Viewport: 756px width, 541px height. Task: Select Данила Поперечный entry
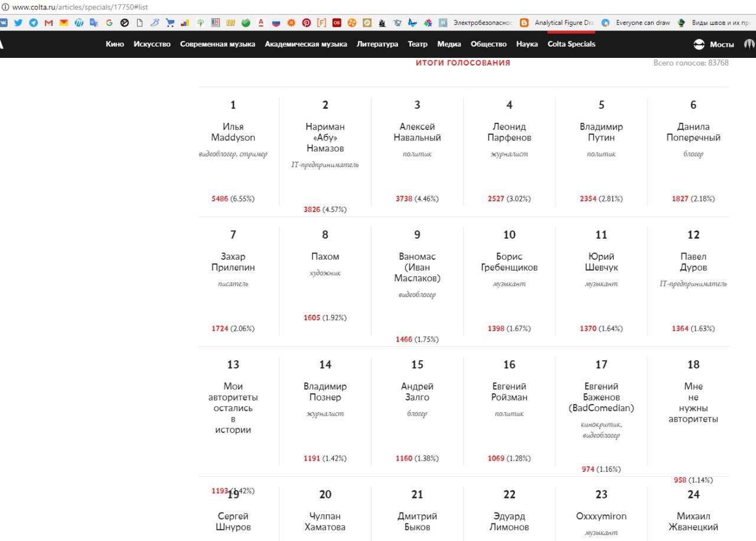693,132
